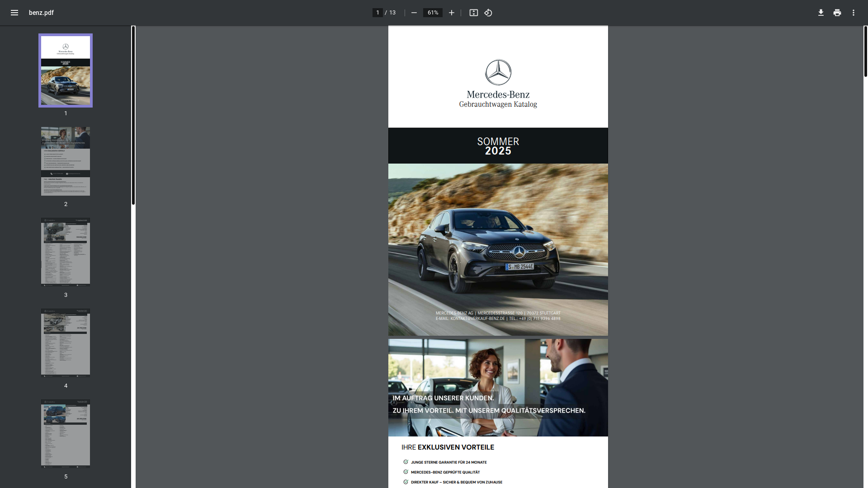Click MERCEDES-BENZ GEPRÜFTE QUALITÄT line
Image resolution: width=868 pixels, height=488 pixels.
click(x=445, y=472)
